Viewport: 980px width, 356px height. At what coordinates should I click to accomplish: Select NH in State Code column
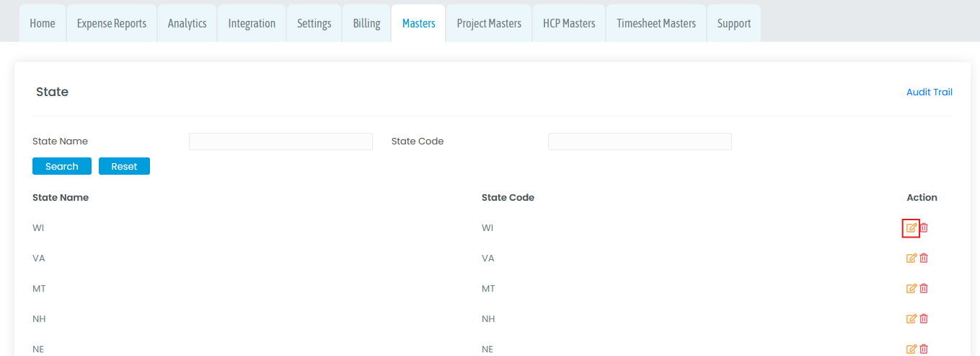pyautogui.click(x=488, y=319)
